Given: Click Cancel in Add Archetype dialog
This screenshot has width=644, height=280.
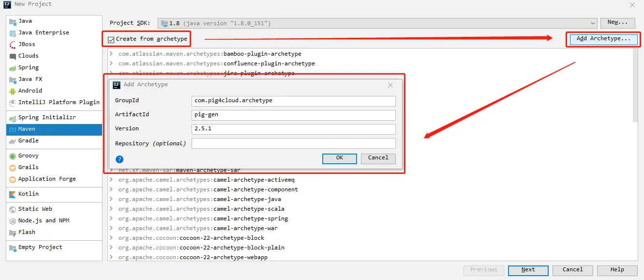Looking at the screenshot, I should pyautogui.click(x=378, y=158).
